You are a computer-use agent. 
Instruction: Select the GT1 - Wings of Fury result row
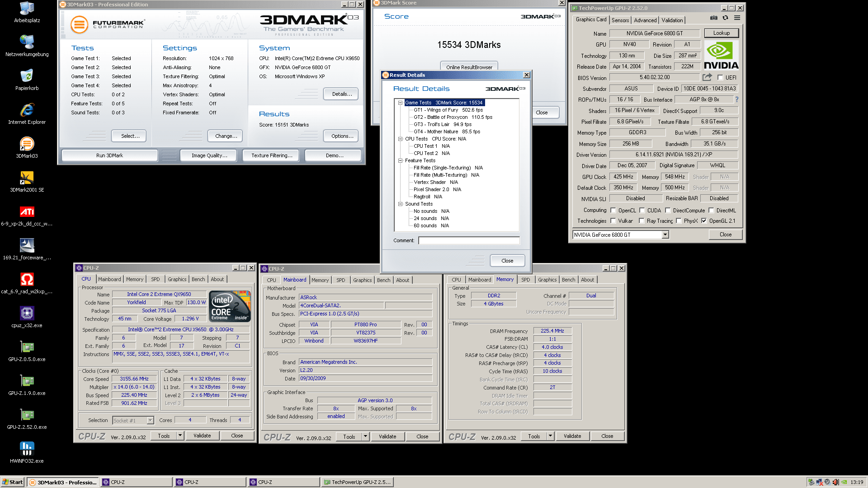(448, 110)
